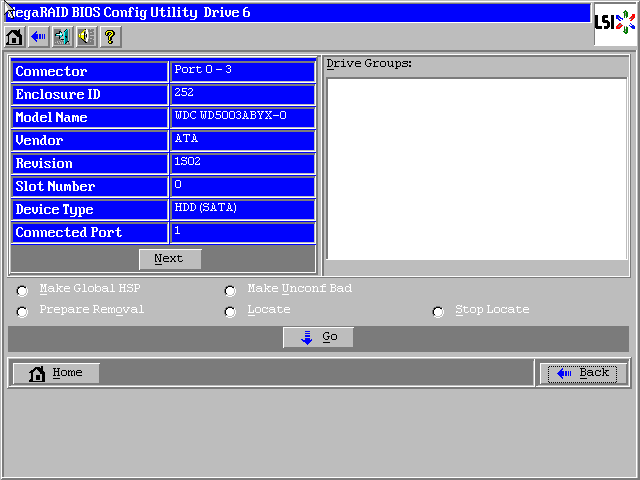Image resolution: width=640 pixels, height=480 pixels.
Task: Click the Connected Port label
Action: click(x=69, y=232)
